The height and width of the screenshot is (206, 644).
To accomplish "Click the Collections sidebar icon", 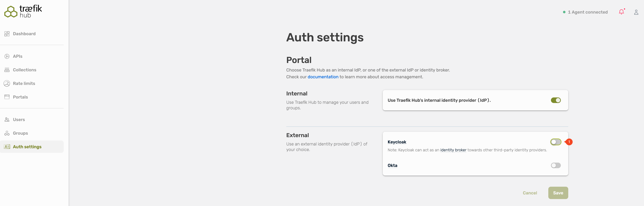I will (7, 70).
